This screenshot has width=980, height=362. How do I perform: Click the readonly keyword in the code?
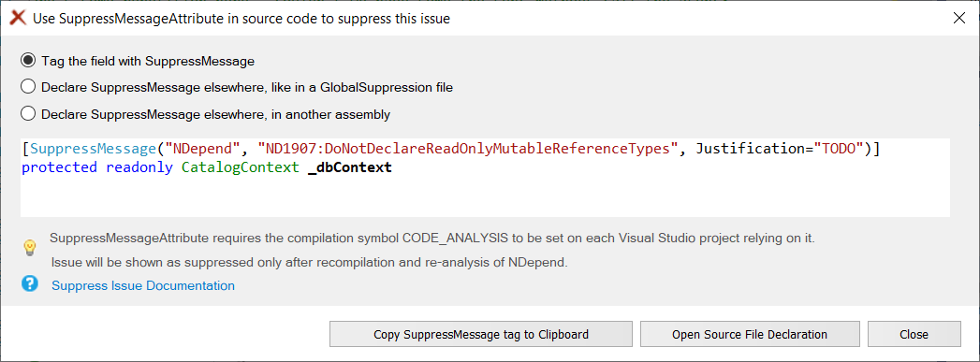[x=139, y=167]
